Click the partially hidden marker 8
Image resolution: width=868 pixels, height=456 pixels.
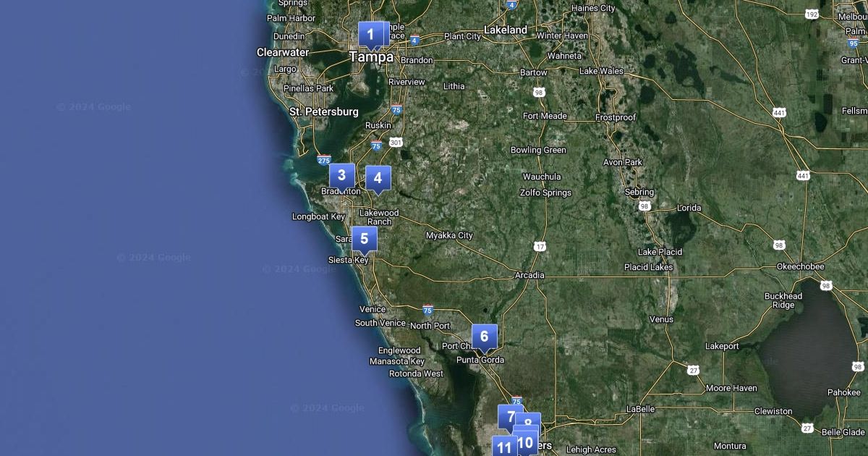coord(532,420)
